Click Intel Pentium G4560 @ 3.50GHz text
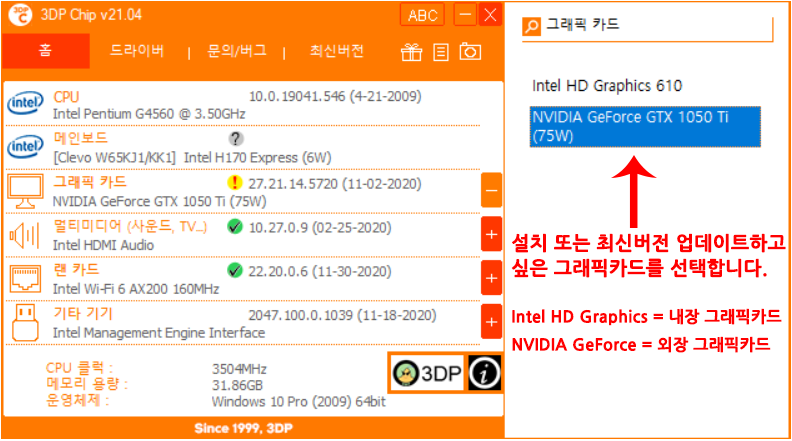This screenshot has width=792, height=441. (149, 114)
